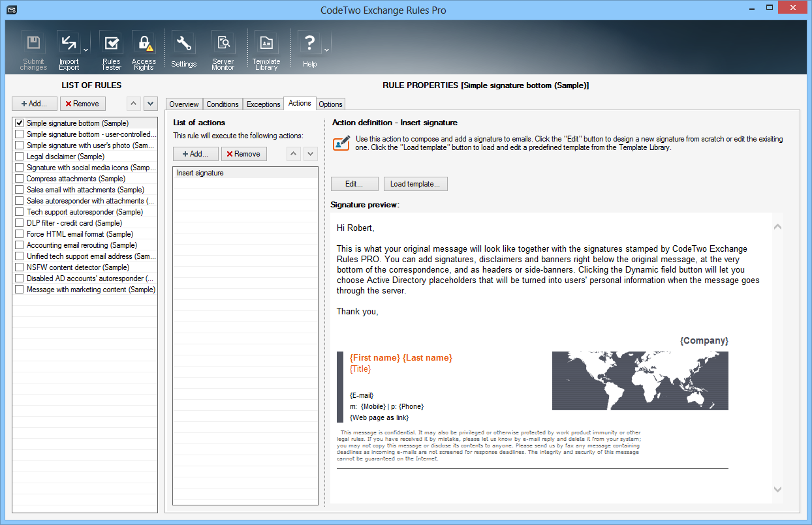The image size is (812, 525).
Task: Click the {Title} placeholder in signature
Action: coord(360,368)
